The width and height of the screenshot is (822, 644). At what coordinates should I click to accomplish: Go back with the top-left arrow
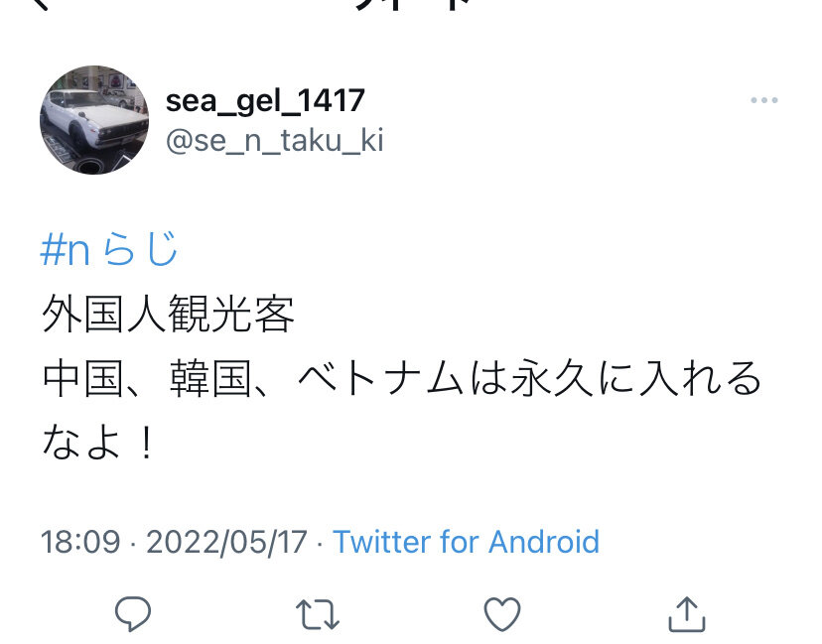tap(41, 4)
